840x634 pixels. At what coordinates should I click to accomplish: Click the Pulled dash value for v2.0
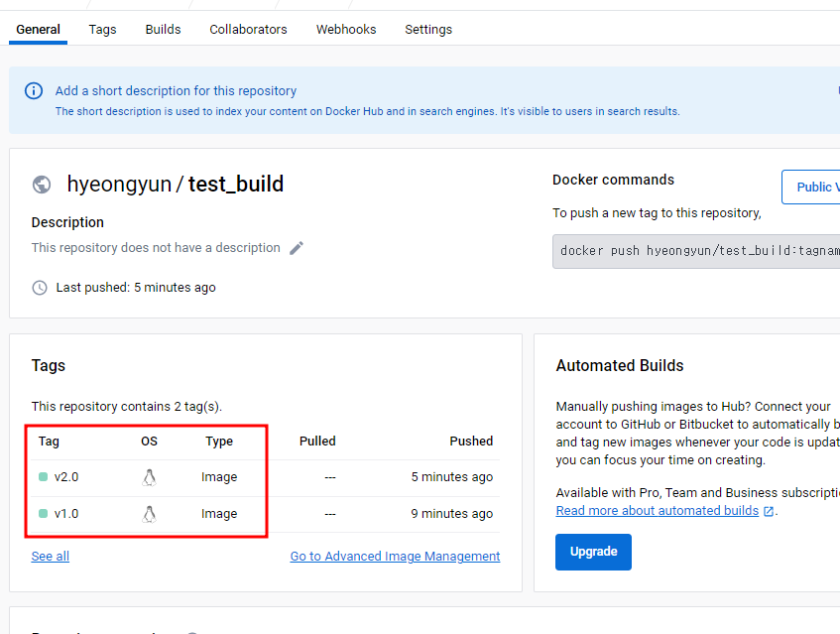click(330, 477)
